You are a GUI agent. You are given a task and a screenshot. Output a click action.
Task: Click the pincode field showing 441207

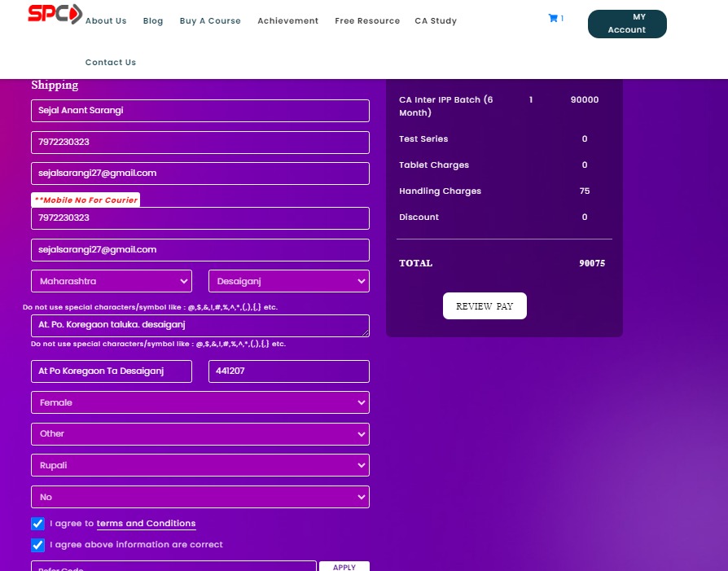288,371
